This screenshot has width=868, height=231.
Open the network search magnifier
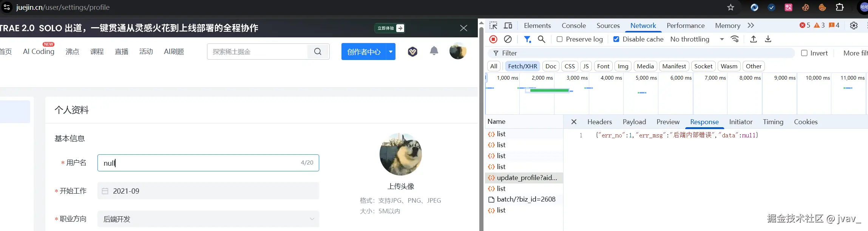pos(542,39)
